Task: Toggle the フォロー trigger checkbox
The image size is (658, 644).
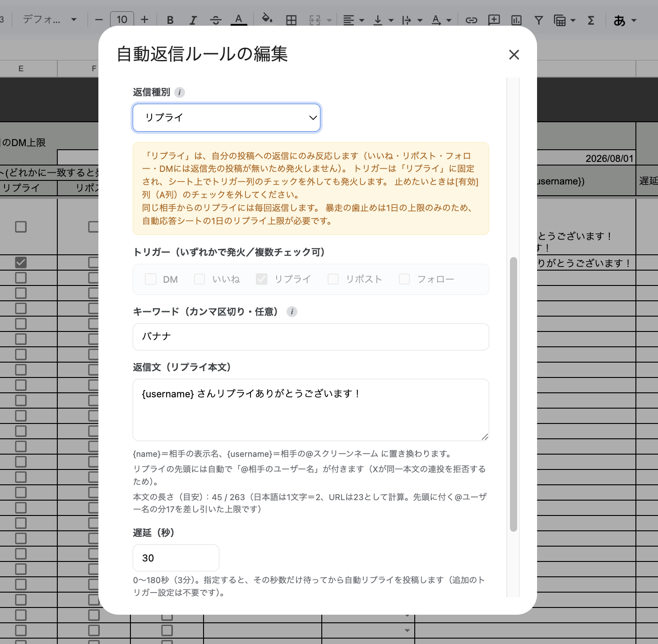Action: [404, 279]
